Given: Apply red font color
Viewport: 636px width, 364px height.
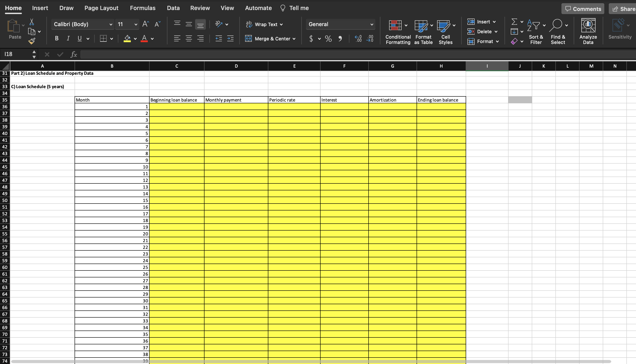Looking at the screenshot, I should (144, 38).
